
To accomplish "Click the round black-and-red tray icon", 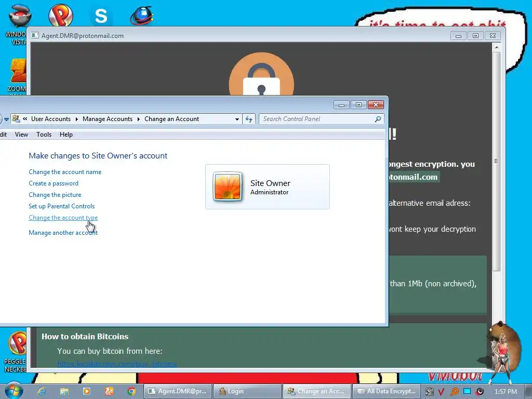I will [480, 392].
